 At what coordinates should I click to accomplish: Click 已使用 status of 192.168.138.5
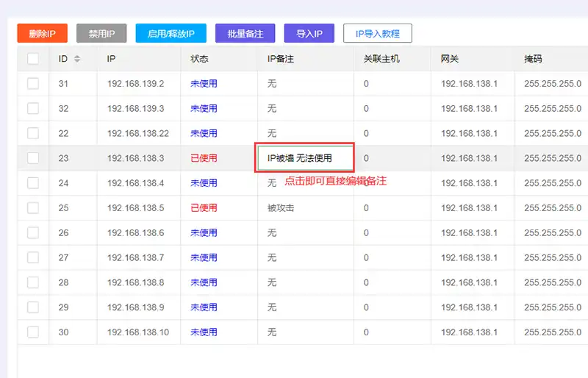pyautogui.click(x=204, y=208)
